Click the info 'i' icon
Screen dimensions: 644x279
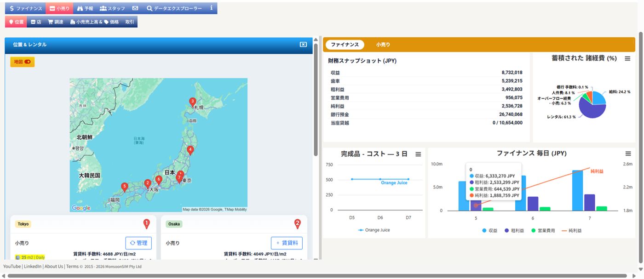point(211,8)
